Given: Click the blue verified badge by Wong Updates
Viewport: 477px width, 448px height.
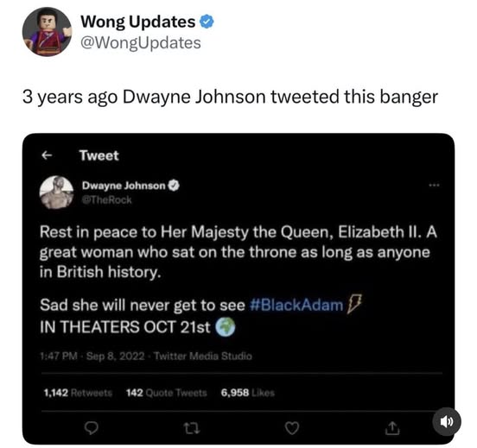Looking at the screenshot, I should (x=207, y=22).
